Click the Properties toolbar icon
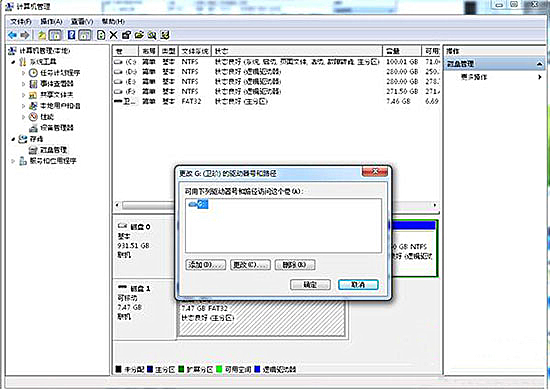The height and width of the screenshot is (390, 550). pyautogui.click(x=126, y=35)
